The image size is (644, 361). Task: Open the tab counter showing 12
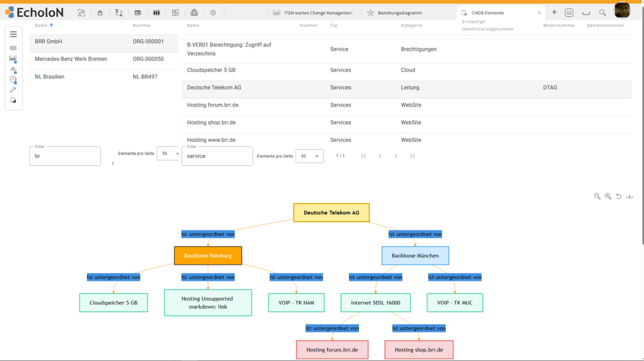(x=569, y=13)
